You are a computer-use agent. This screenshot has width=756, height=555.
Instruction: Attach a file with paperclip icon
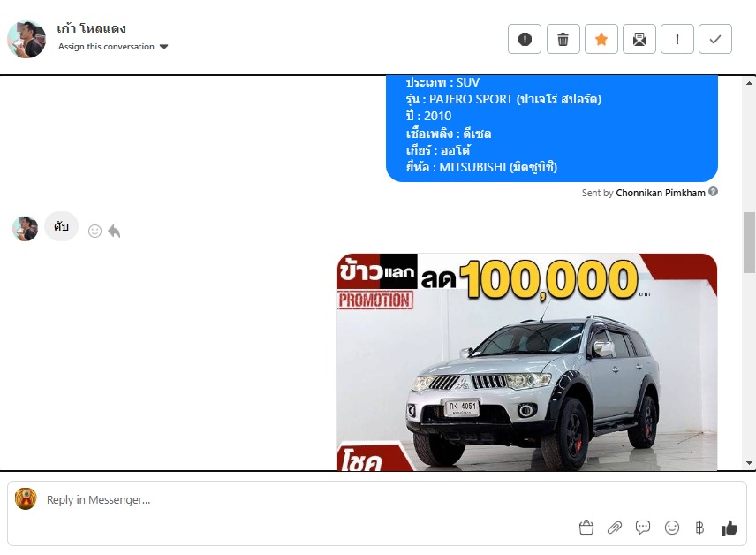pos(615,528)
